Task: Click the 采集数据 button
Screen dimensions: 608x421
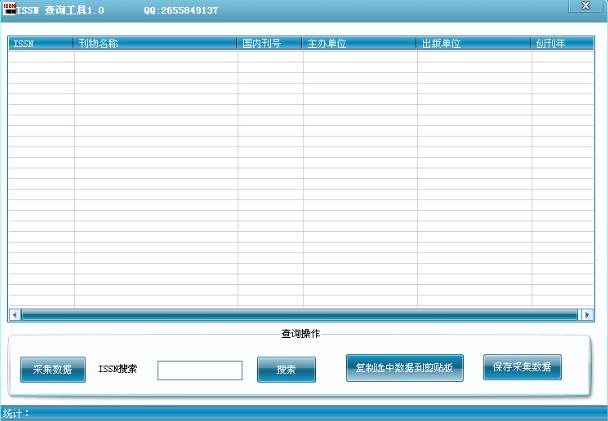Action: 53,369
